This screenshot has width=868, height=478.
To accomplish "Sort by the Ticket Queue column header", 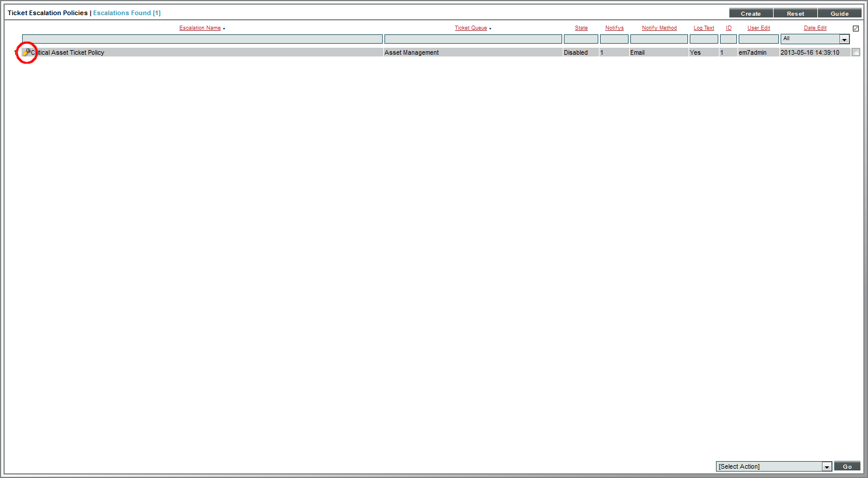I will pos(471,28).
